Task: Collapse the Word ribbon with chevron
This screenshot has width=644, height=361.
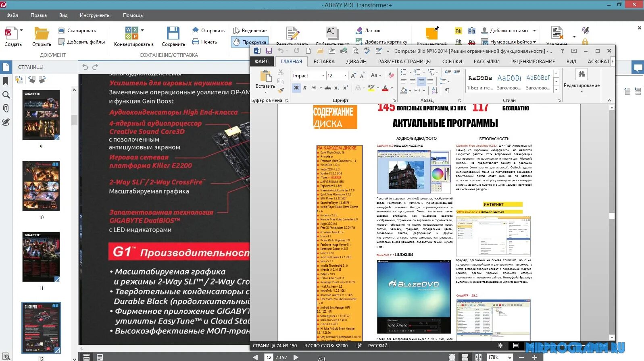Action: coord(609,100)
